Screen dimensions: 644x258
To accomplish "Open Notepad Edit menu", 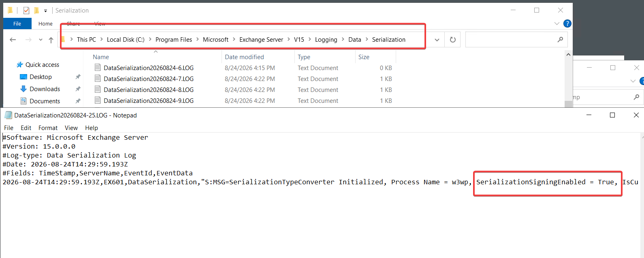I will pos(26,128).
